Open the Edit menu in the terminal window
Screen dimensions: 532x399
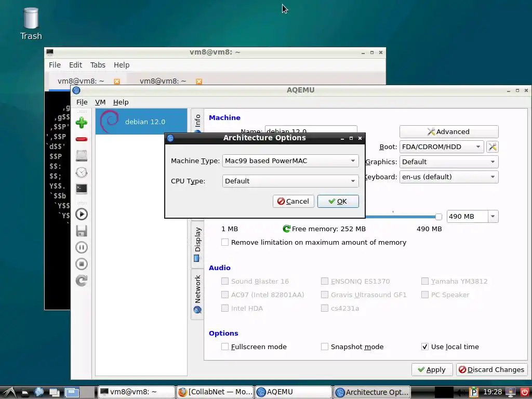pos(75,65)
